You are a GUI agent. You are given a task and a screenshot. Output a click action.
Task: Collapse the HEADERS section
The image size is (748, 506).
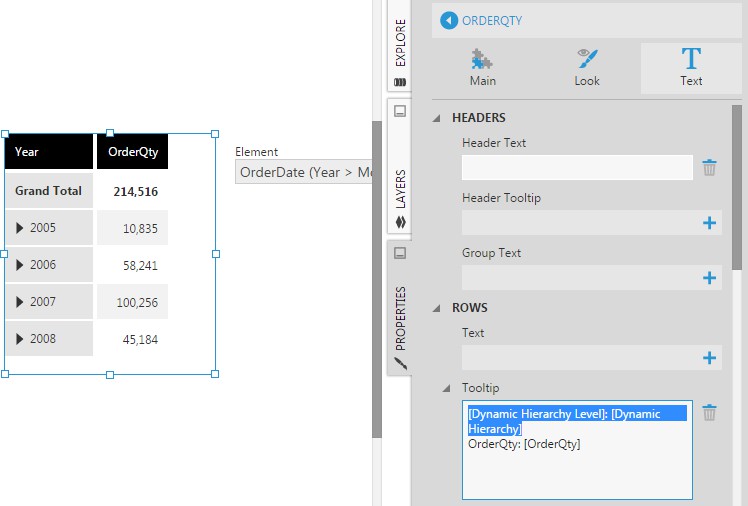coord(436,118)
